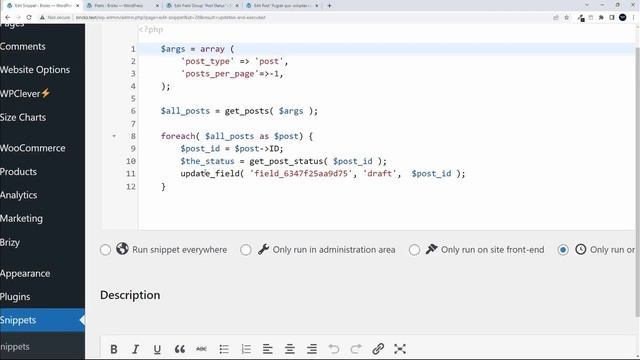Go back in browser
This screenshot has width=640, height=360.
pos(8,18)
